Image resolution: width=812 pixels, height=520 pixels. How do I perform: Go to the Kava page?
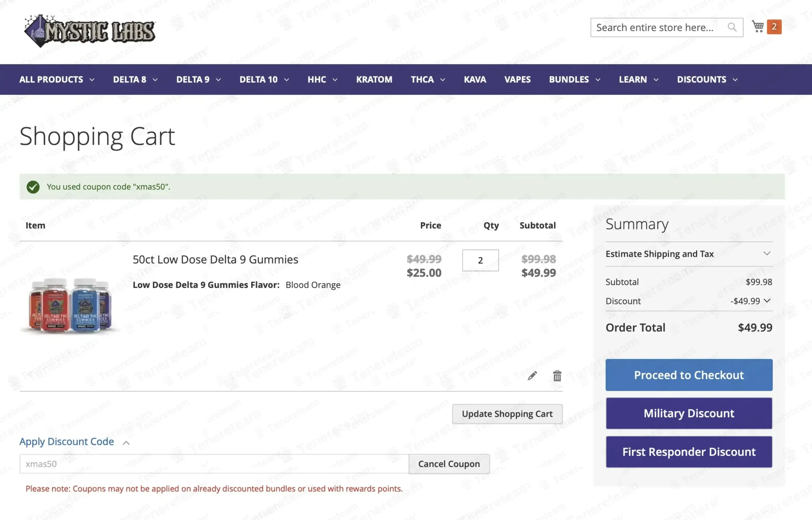(x=475, y=79)
